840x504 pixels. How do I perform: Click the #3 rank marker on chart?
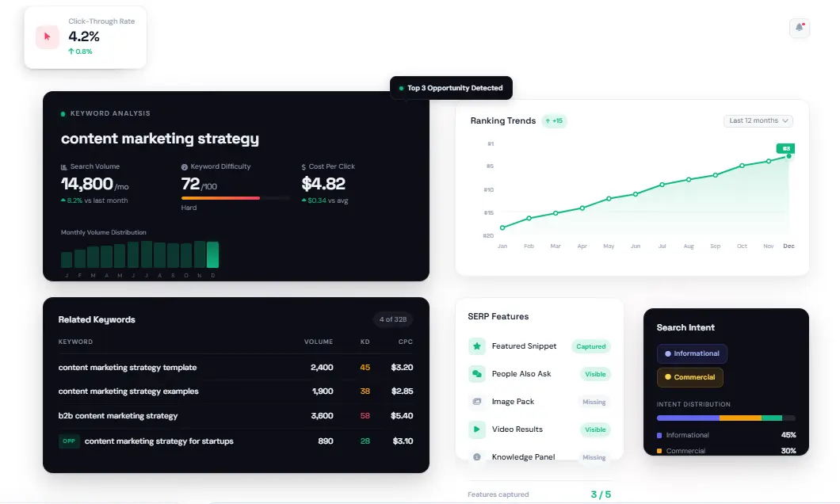786,149
